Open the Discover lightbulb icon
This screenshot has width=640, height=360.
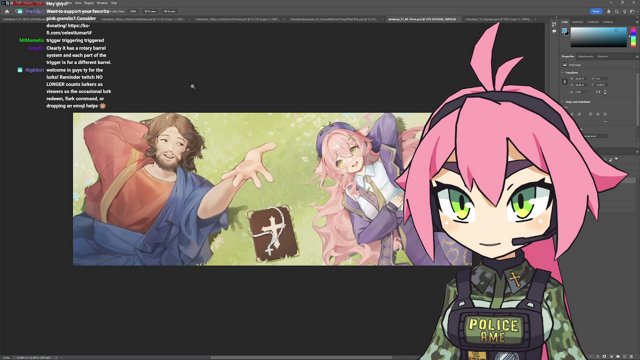coord(624,11)
